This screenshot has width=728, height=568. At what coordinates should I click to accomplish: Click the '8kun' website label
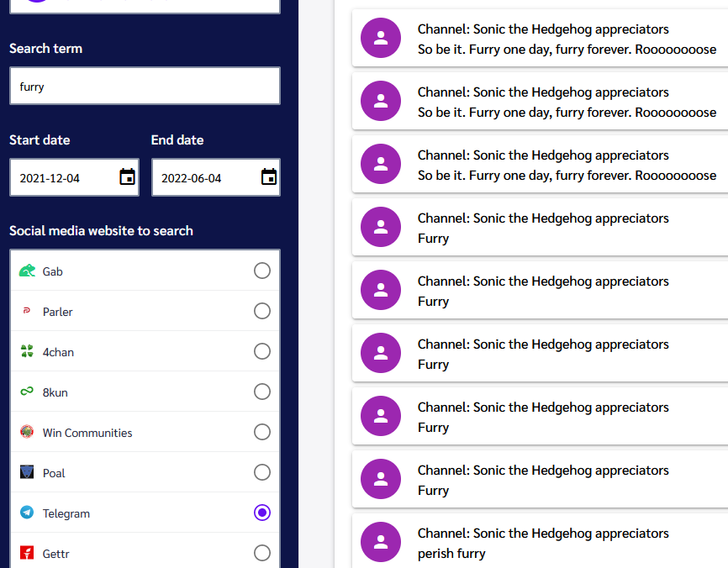coord(55,392)
